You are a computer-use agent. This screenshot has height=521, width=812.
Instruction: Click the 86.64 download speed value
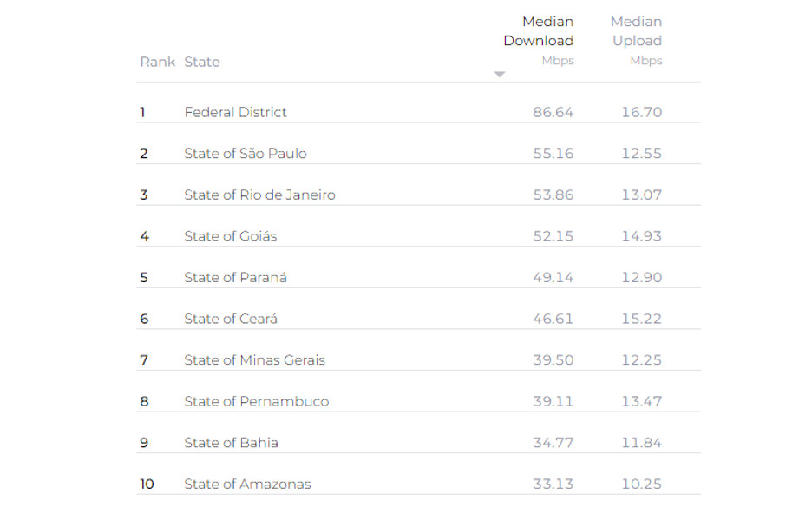coord(553,112)
